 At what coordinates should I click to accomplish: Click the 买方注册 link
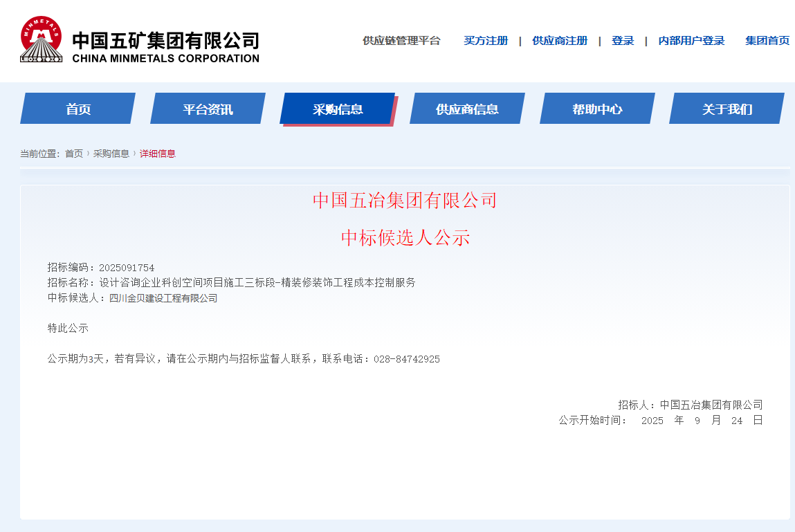click(x=486, y=41)
